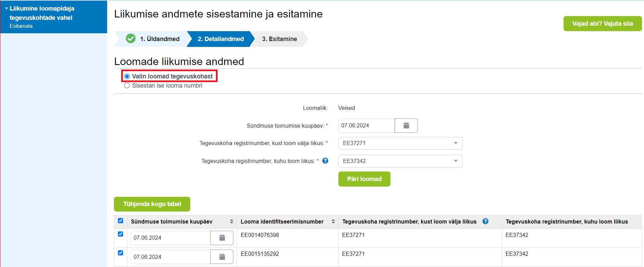
Task: Open calendar icon in second table row
Action: (222, 257)
